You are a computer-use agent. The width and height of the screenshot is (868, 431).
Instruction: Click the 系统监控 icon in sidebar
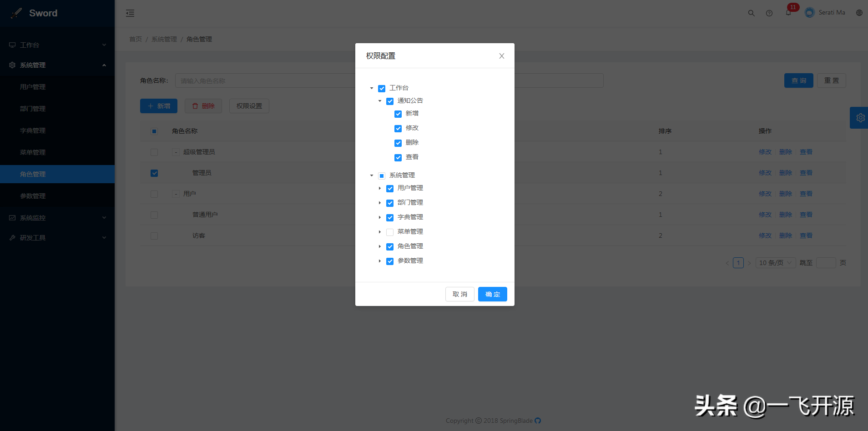pyautogui.click(x=12, y=218)
